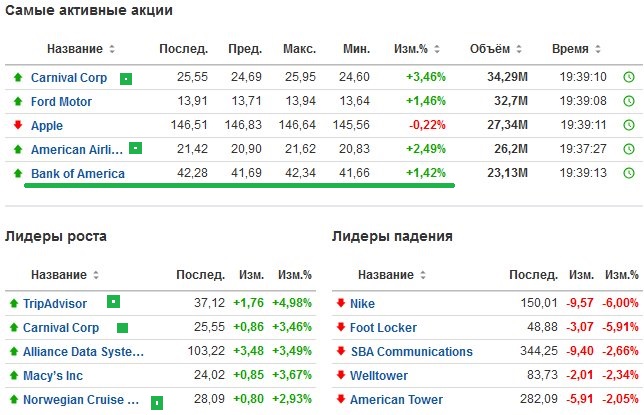
Task: Click the clock icon in American Airlines row
Action: (629, 149)
